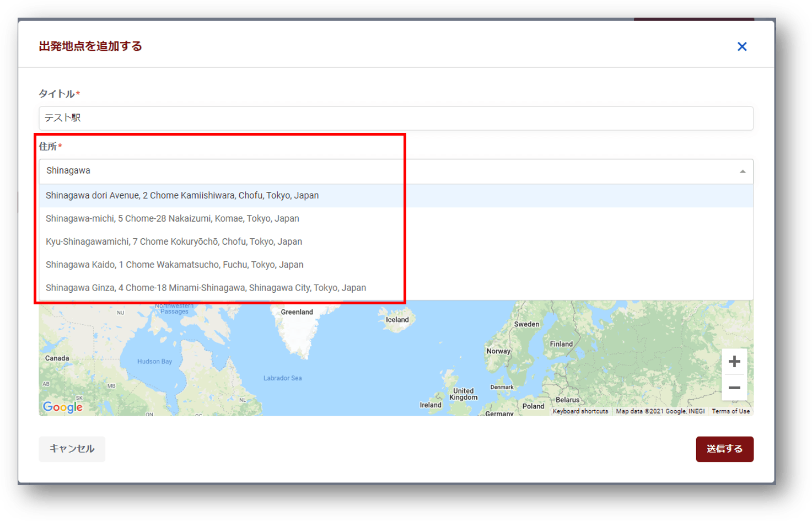The image size is (812, 521).
Task: Click Iceland on the map
Action: coord(397,320)
